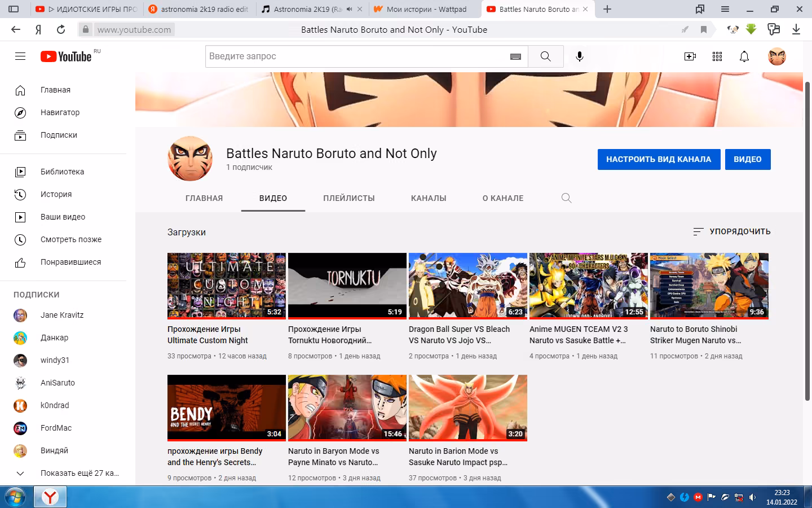The width and height of the screenshot is (812, 508).
Task: Start voice search with the microphone
Action: coord(579,56)
